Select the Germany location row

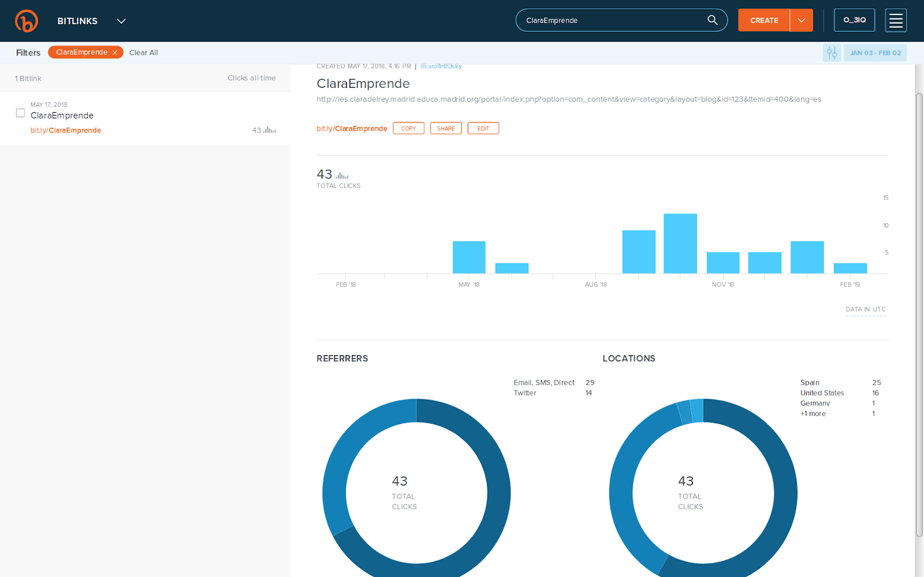tap(837, 404)
